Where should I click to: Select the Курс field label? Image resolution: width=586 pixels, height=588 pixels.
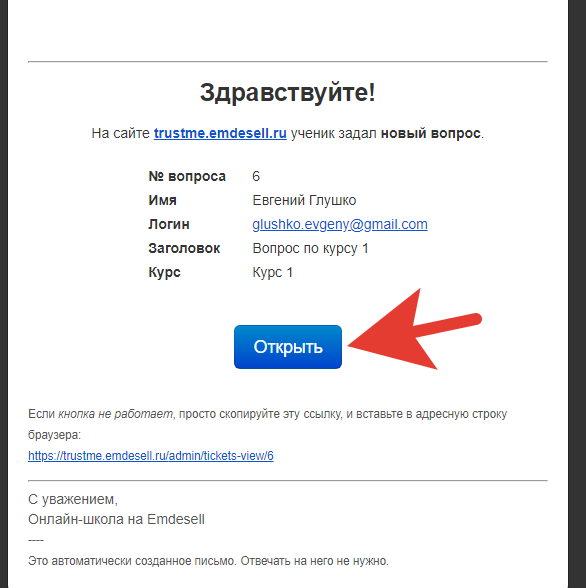click(x=164, y=272)
